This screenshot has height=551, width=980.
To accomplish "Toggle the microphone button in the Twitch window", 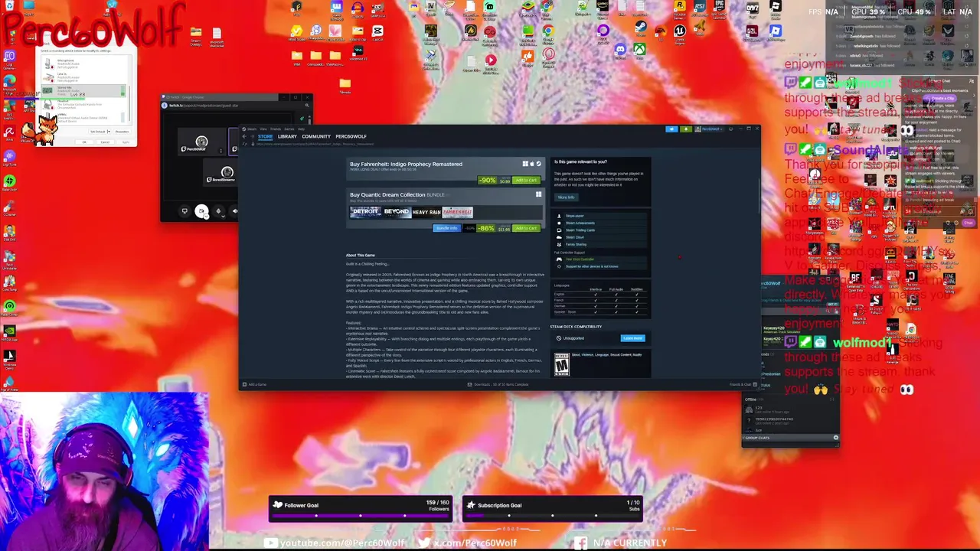I will (x=218, y=211).
